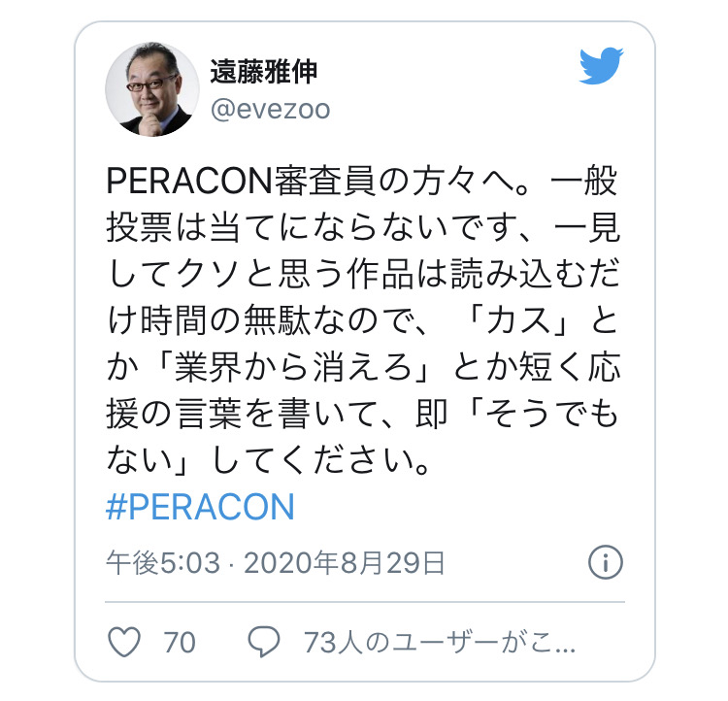The image size is (728, 701).
Task: Open the @evezoo handle link
Action: pos(270,110)
